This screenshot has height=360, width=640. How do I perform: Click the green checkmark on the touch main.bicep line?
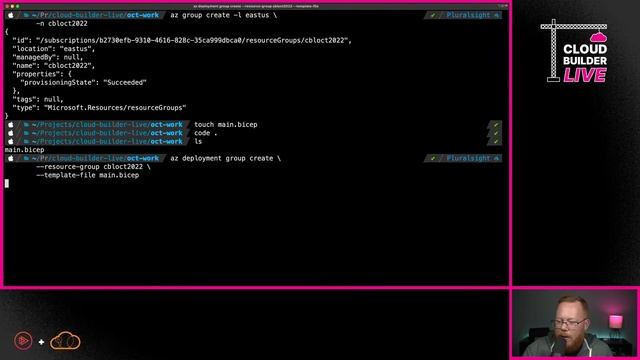496,124
